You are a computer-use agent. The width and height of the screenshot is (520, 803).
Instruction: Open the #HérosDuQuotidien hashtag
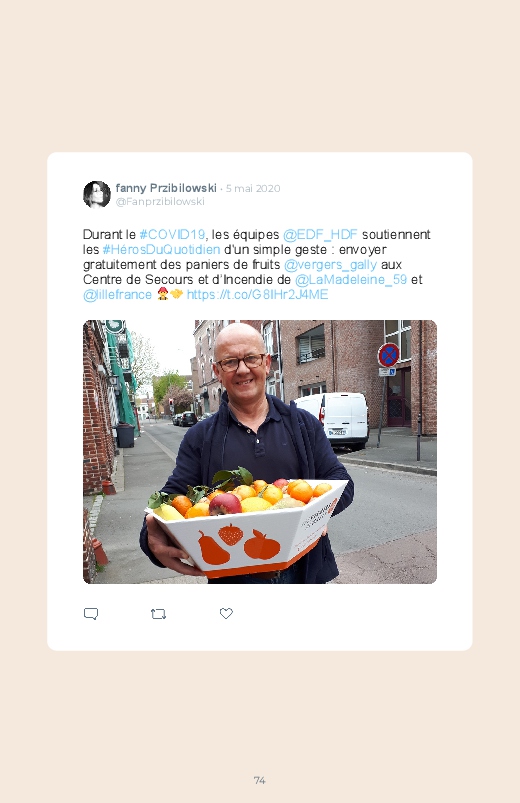(x=161, y=249)
